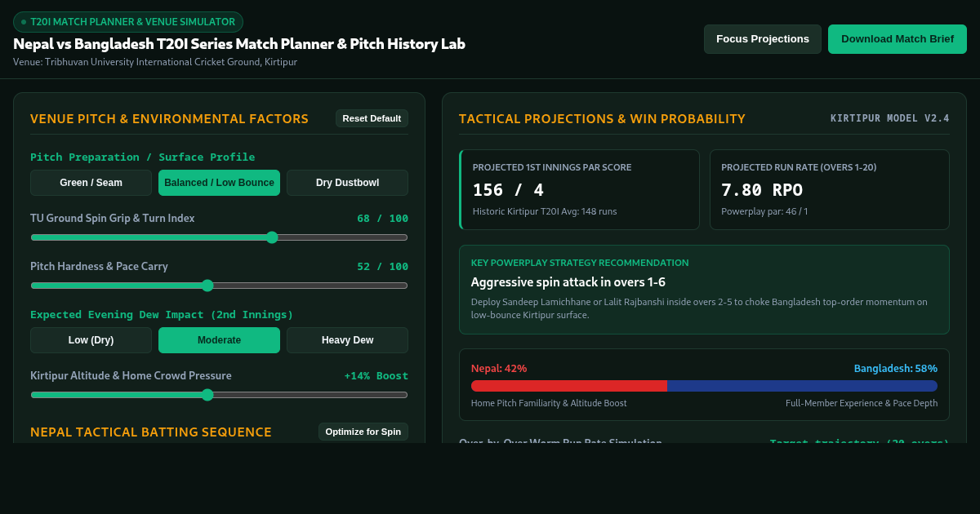Click the venue subtitle text under the title
Viewport: 980px width, 514px height.
(x=155, y=62)
